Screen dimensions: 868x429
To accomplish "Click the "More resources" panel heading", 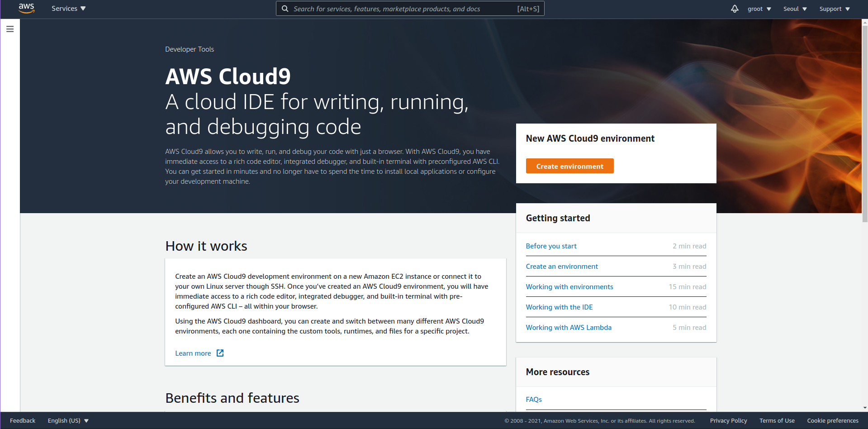I will 557,372.
